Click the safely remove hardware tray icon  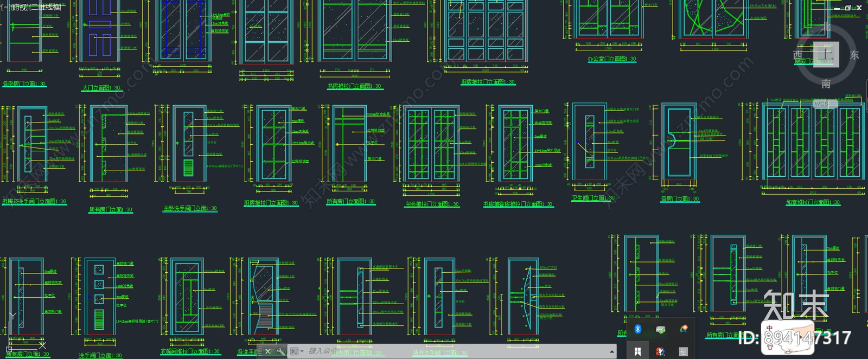660,329
